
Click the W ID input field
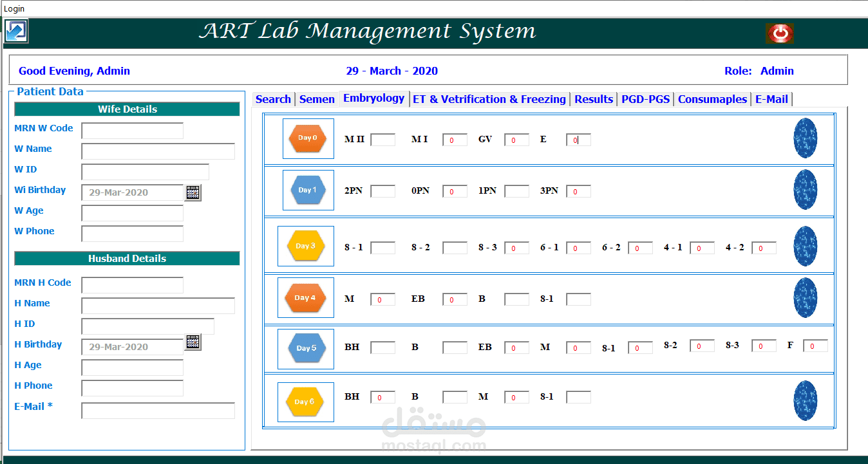coord(146,172)
